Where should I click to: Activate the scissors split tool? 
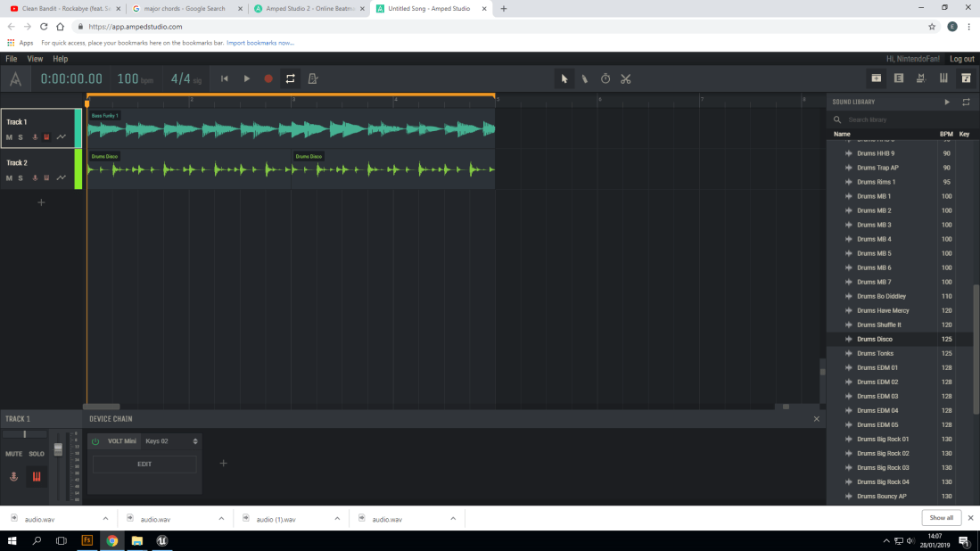pyautogui.click(x=625, y=78)
